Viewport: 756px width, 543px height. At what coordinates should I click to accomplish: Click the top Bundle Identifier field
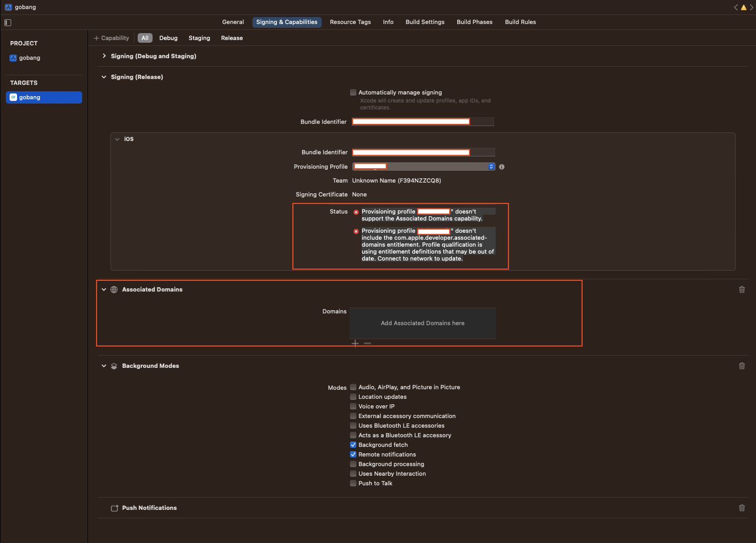click(x=423, y=122)
